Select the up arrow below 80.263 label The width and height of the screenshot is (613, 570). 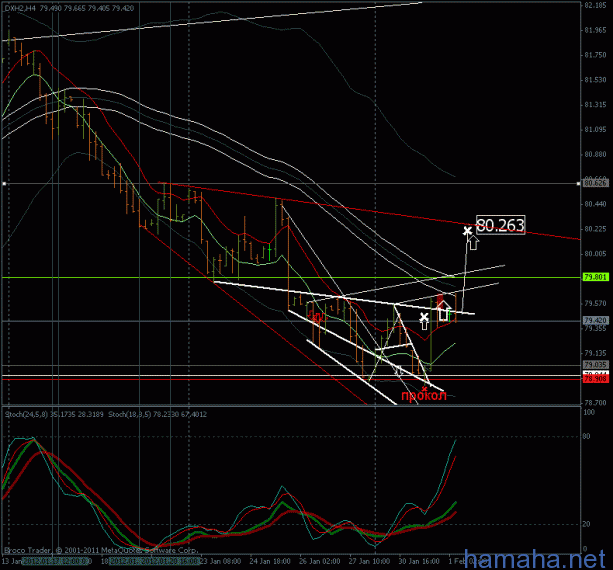point(473,242)
